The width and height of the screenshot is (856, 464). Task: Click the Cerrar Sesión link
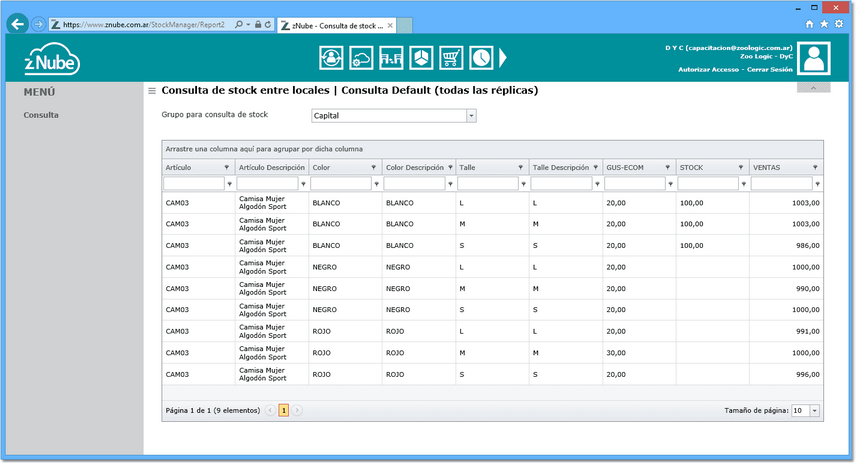(770, 69)
